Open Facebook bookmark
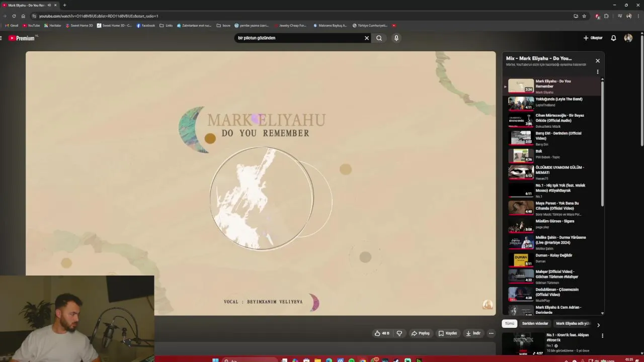 (146, 25)
